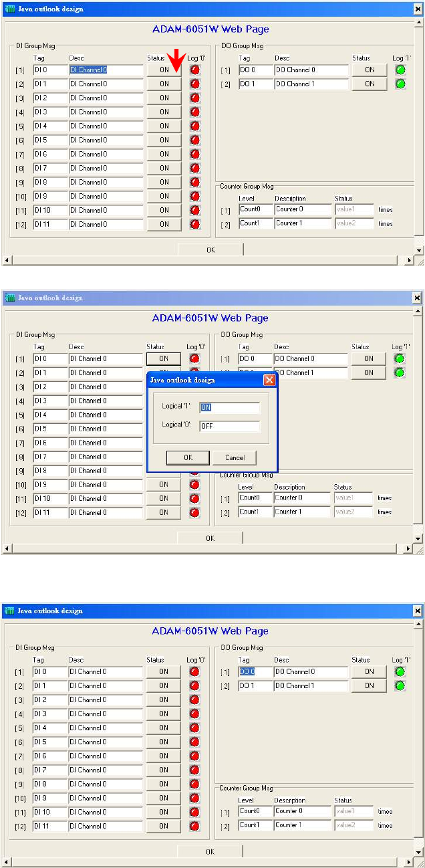Click DI 4 ON status button, third screenshot

(x=164, y=728)
